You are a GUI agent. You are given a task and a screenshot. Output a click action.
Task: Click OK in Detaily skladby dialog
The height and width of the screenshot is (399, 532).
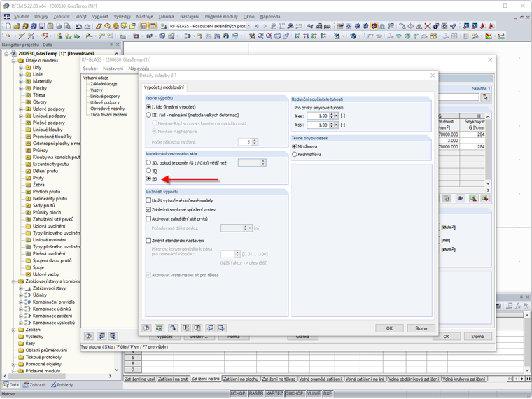click(389, 328)
